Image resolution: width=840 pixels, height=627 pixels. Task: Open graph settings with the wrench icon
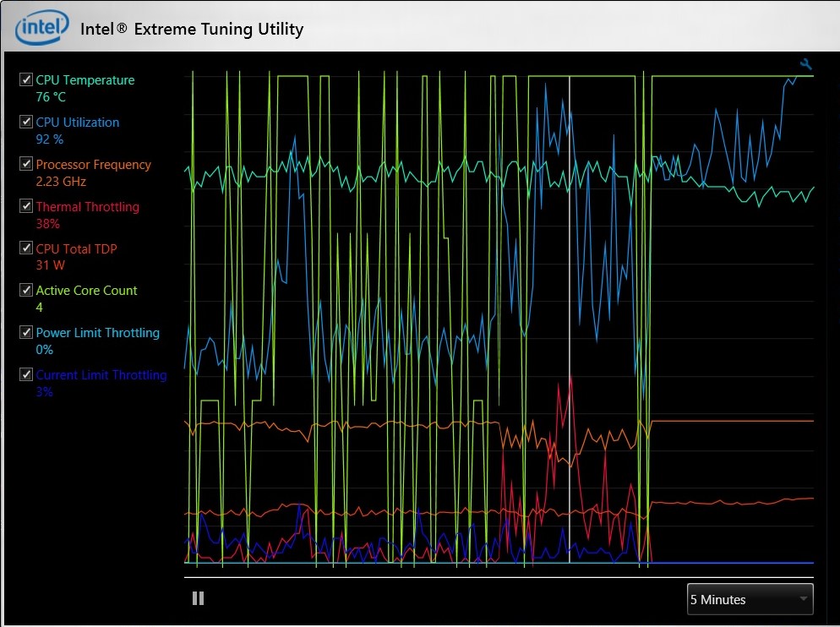pyautogui.click(x=805, y=65)
